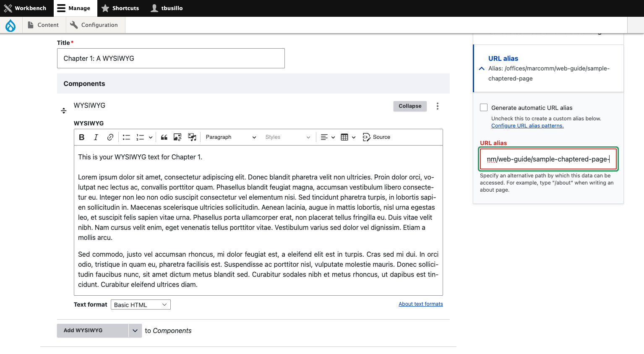Click the insert media icon

(192, 137)
